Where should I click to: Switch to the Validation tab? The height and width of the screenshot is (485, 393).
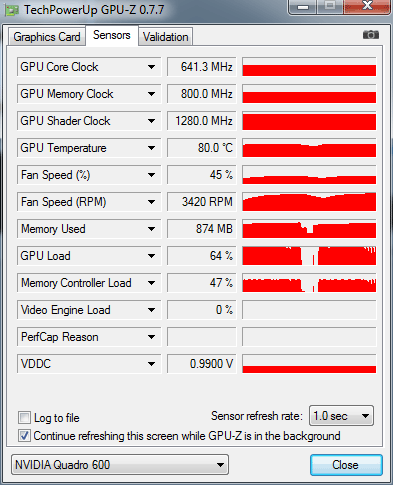click(166, 37)
